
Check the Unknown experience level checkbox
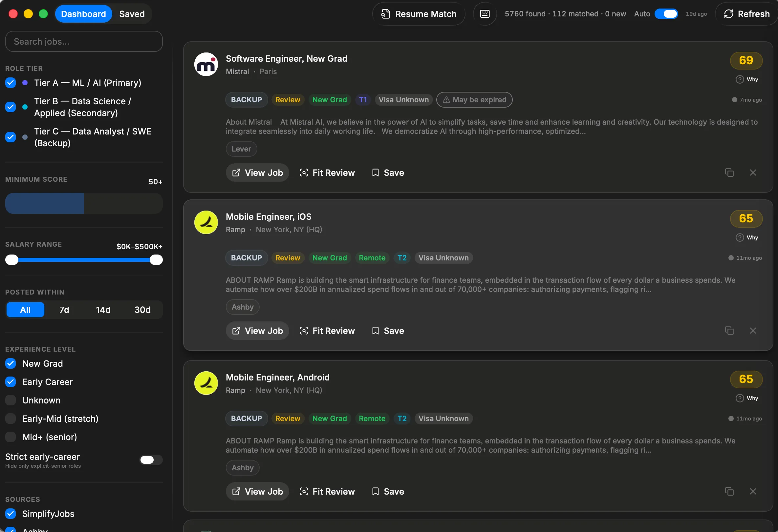pos(11,400)
